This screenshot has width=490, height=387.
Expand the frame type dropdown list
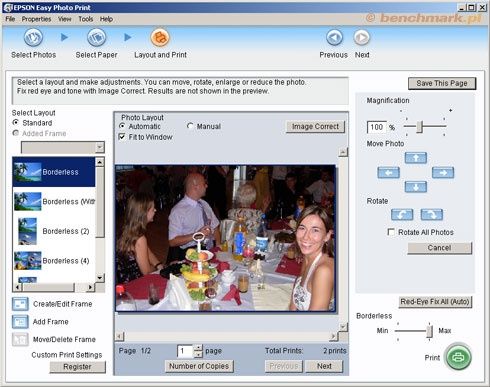point(99,147)
